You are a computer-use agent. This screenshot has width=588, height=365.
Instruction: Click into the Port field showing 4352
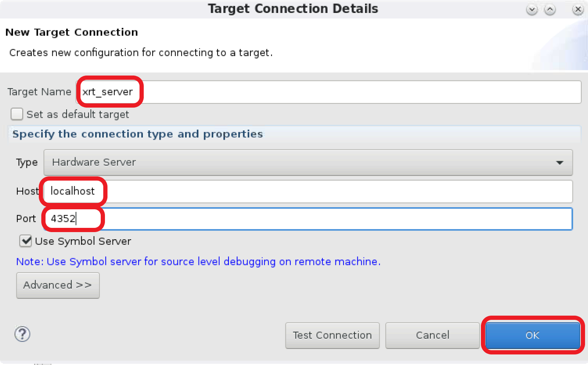click(308, 219)
